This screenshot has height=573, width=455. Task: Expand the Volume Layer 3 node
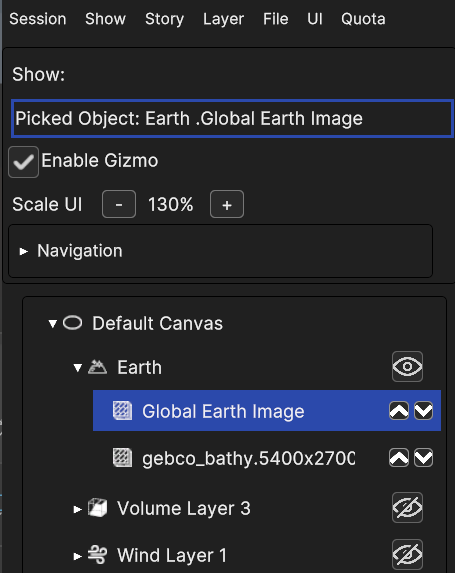tap(77, 509)
